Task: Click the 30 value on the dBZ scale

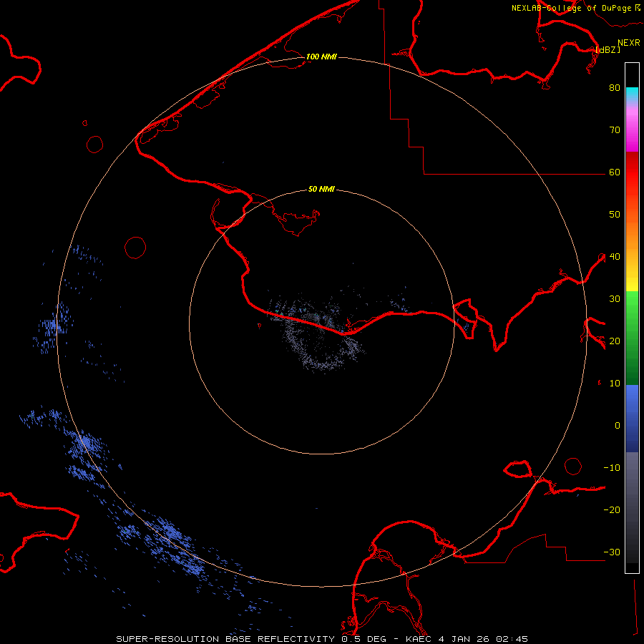Action: click(x=615, y=298)
